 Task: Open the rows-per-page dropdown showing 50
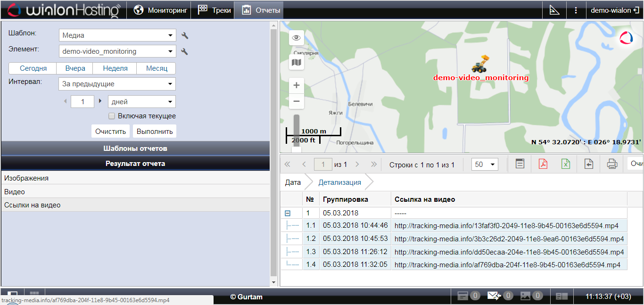click(486, 165)
